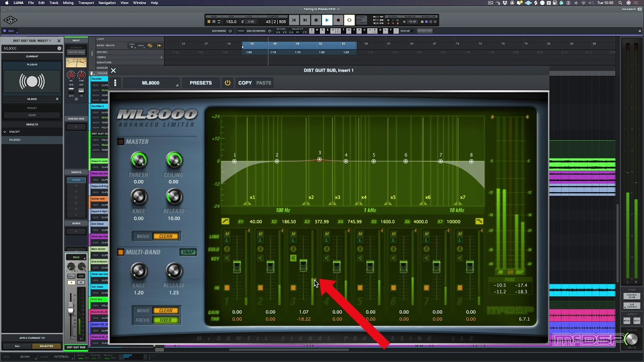
Task: Click the M link button on band 2
Action: pyautogui.click(x=260, y=234)
